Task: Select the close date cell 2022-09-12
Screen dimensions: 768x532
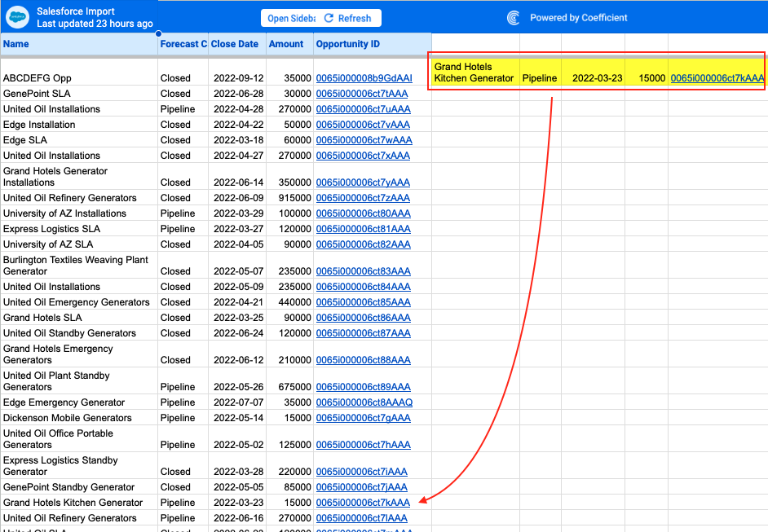Action: 237,72
